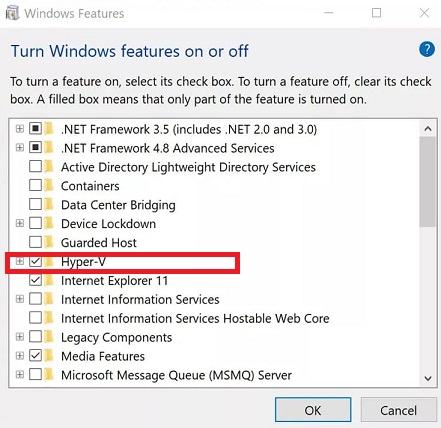This screenshot has width=441, height=428.
Task: Click the OK button
Action: pos(313,410)
